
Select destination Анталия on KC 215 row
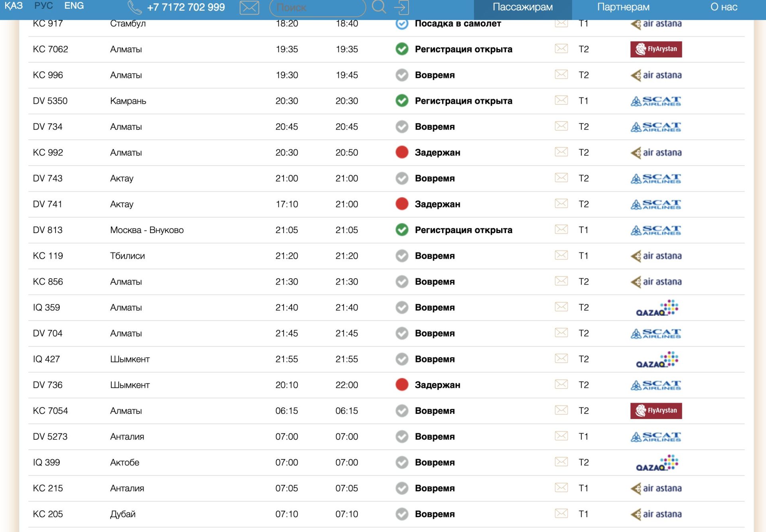click(127, 488)
